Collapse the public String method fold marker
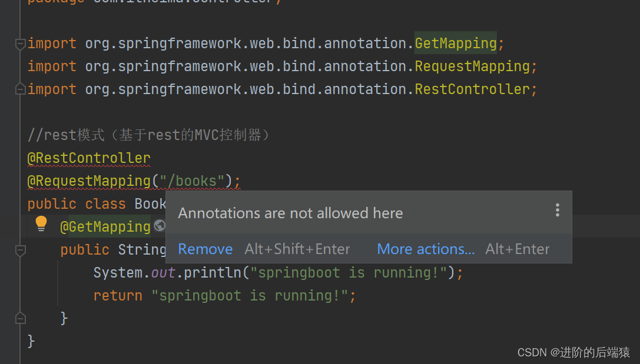Screen dimensions: 640x364 (x=20, y=250)
